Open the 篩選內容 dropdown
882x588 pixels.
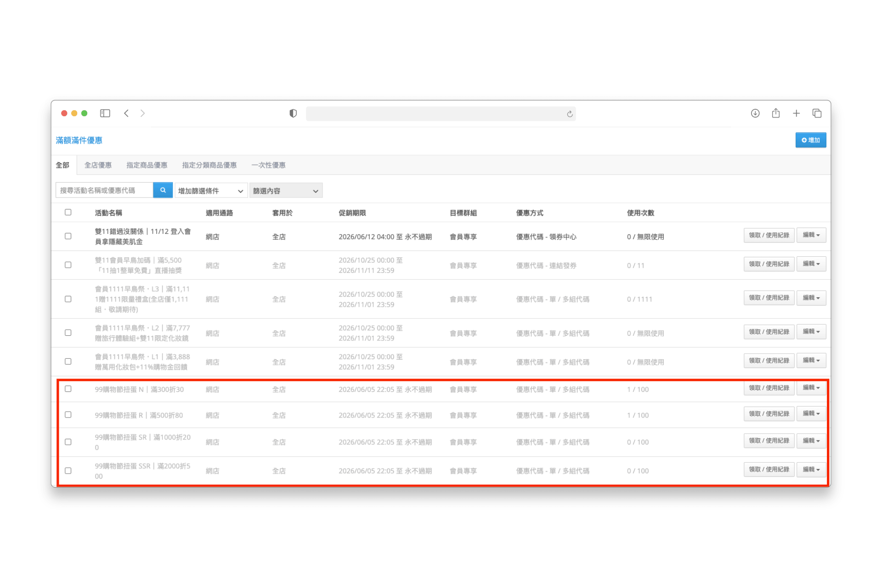click(x=286, y=191)
